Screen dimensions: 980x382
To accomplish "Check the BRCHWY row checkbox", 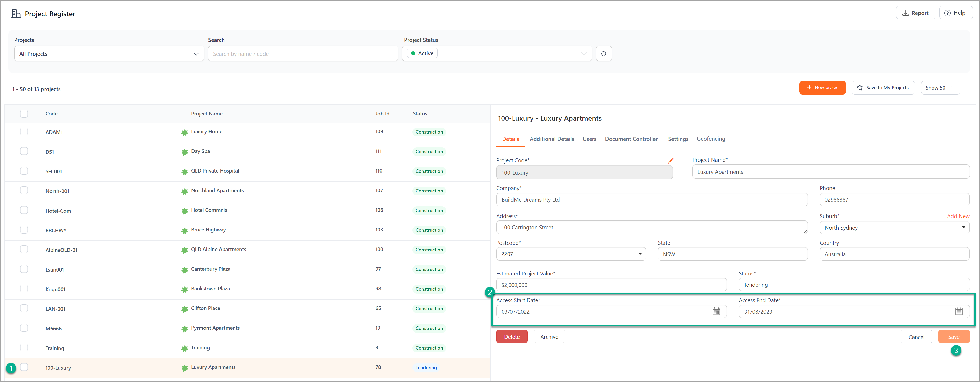I will [24, 229].
